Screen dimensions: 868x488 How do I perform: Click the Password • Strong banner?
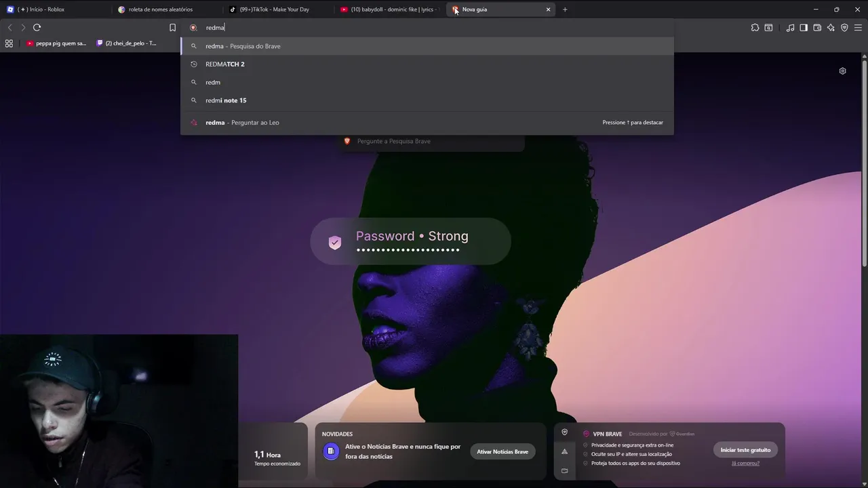click(x=410, y=241)
